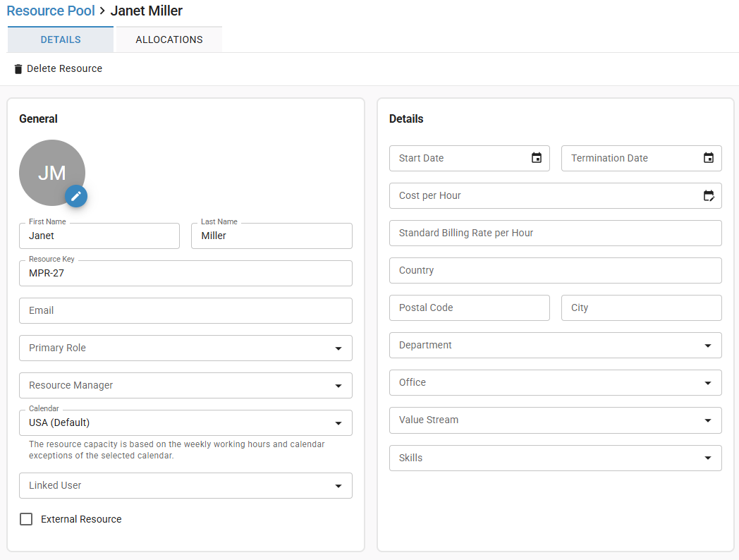Click the Resource Key field MPR-27
This screenshot has height=560, width=739.
click(185, 274)
